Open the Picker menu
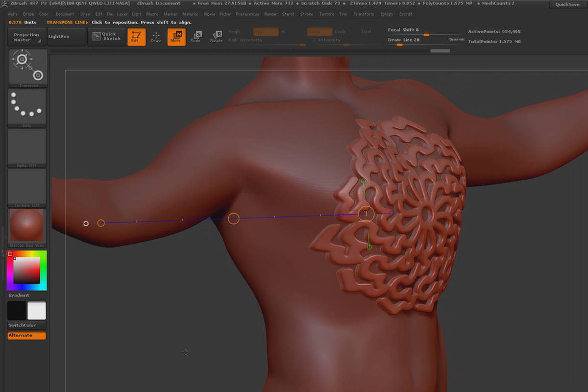588x392 pixels. click(x=225, y=14)
